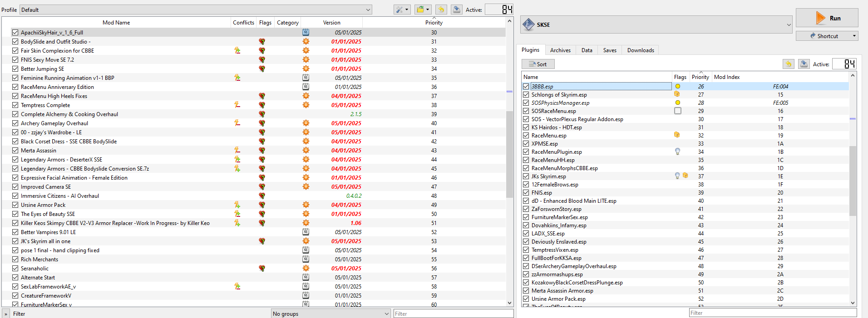The image size is (868, 318).
Task: Click the Sort plugins button
Action: pos(538,64)
